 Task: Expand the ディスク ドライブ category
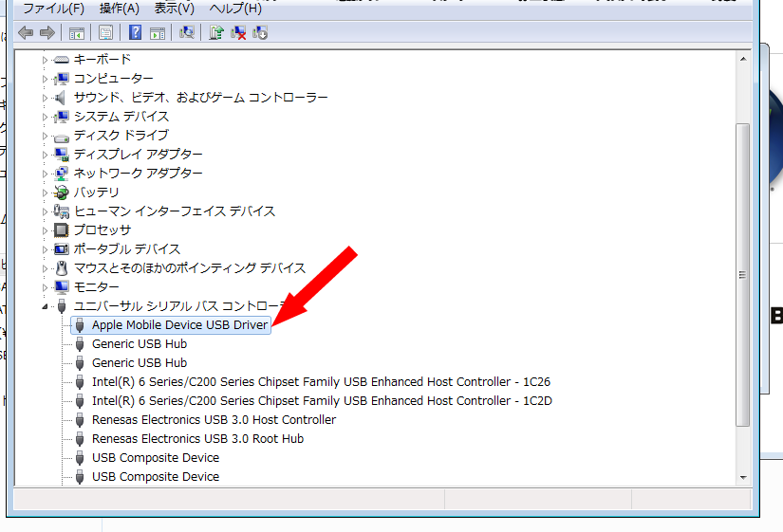(45, 136)
